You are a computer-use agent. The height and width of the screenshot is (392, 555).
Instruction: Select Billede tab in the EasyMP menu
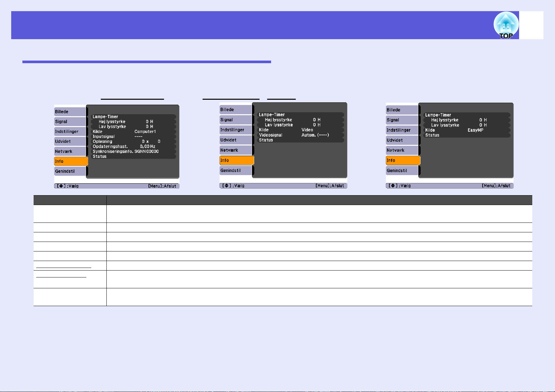402,110
